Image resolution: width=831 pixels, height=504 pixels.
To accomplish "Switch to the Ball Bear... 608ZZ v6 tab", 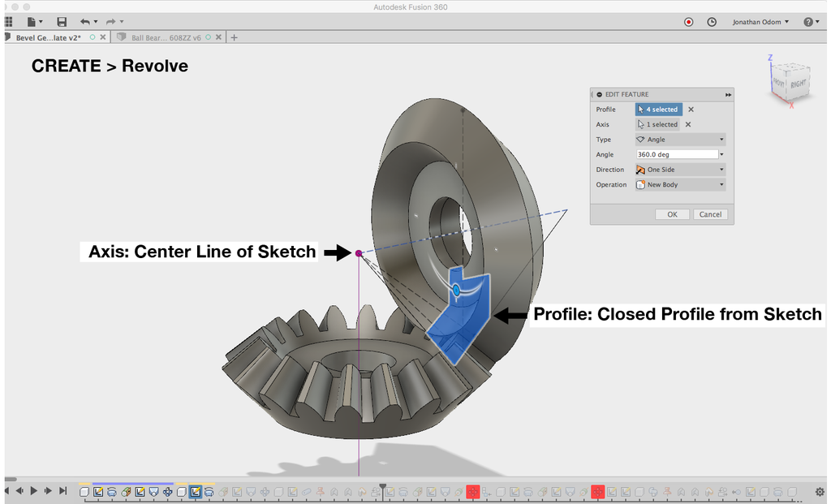I will 166,37.
